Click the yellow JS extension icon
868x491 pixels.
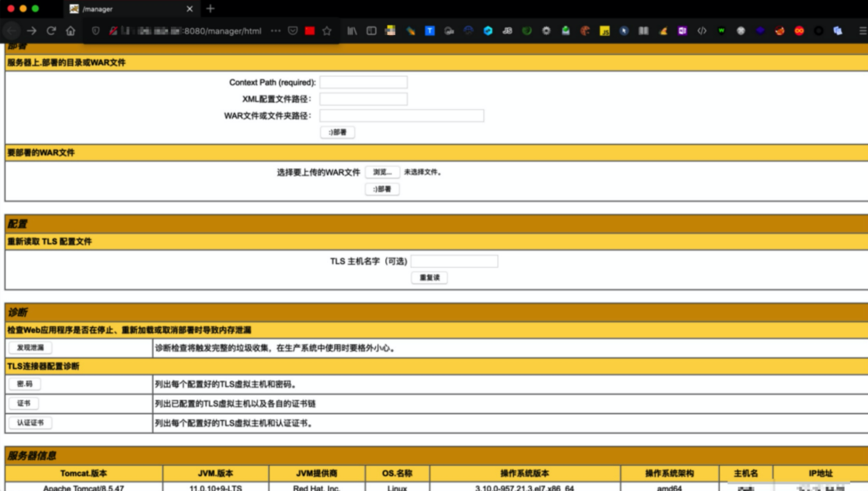pos(605,31)
